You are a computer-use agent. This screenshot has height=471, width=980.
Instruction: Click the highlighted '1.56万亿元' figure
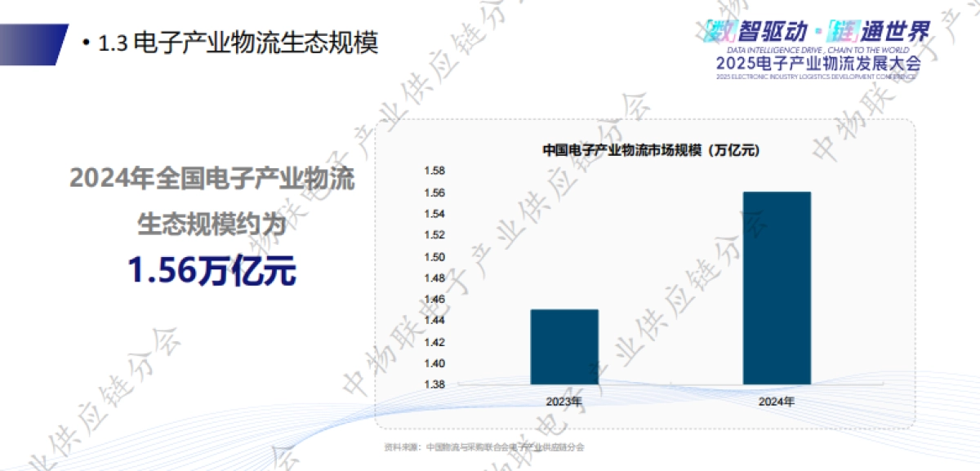click(214, 269)
